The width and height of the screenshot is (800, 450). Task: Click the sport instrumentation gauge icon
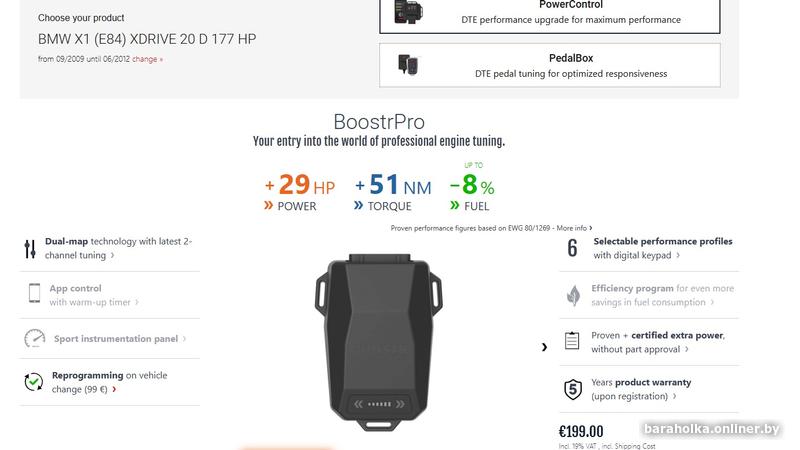[x=35, y=339]
